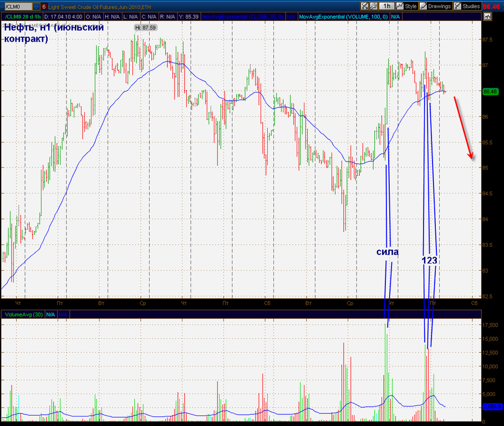Open the symbol selector dropdown arrow
Viewport: 504px width, 426px height.
(36, 7)
